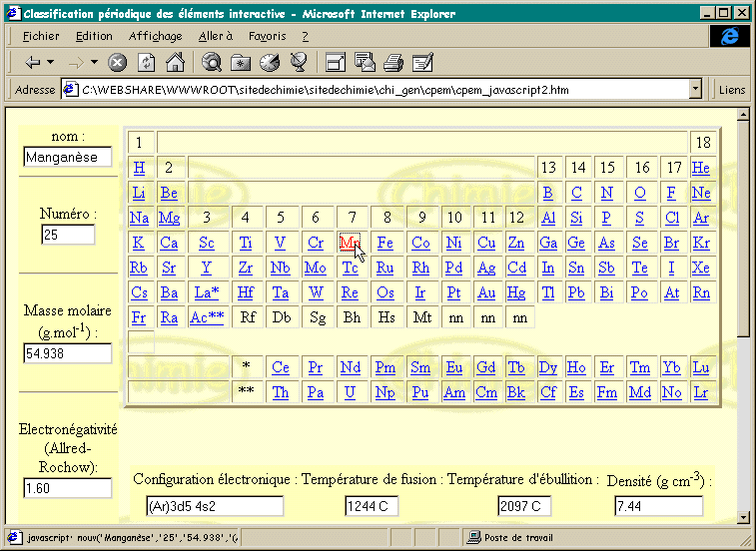Click the page icon in the address bar

[x=70, y=90]
